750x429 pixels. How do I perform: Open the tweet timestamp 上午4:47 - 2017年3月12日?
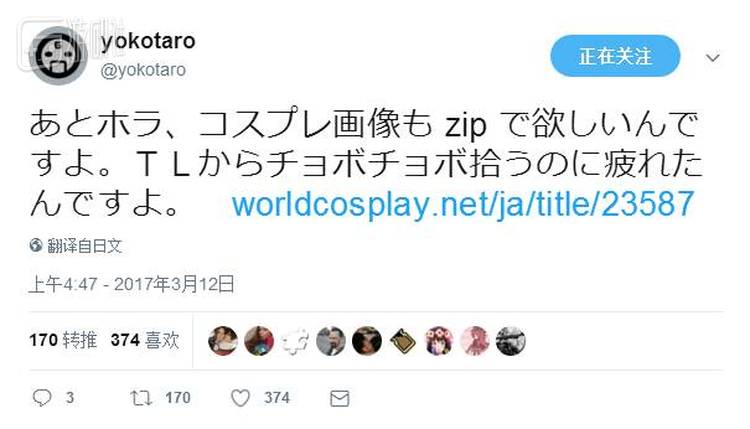[132, 284]
